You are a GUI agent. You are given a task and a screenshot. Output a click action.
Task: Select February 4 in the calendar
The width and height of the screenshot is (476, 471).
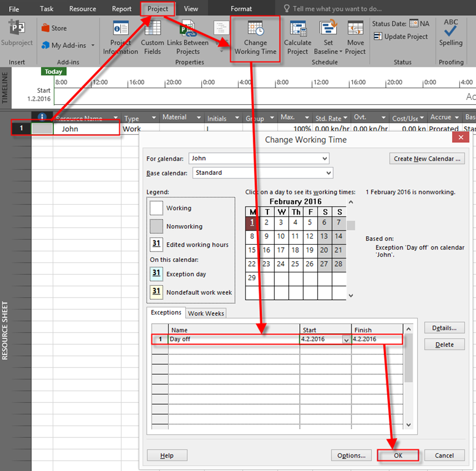[x=295, y=223]
